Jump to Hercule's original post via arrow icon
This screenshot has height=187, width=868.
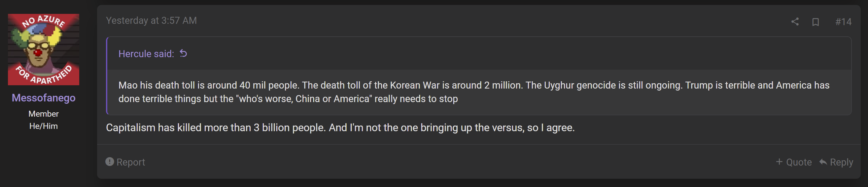[183, 53]
